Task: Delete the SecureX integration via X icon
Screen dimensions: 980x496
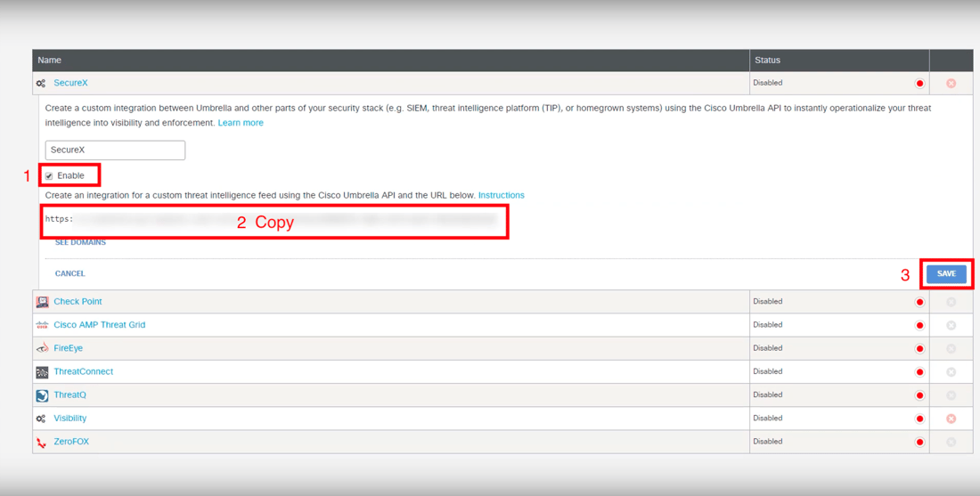Action: pos(951,83)
